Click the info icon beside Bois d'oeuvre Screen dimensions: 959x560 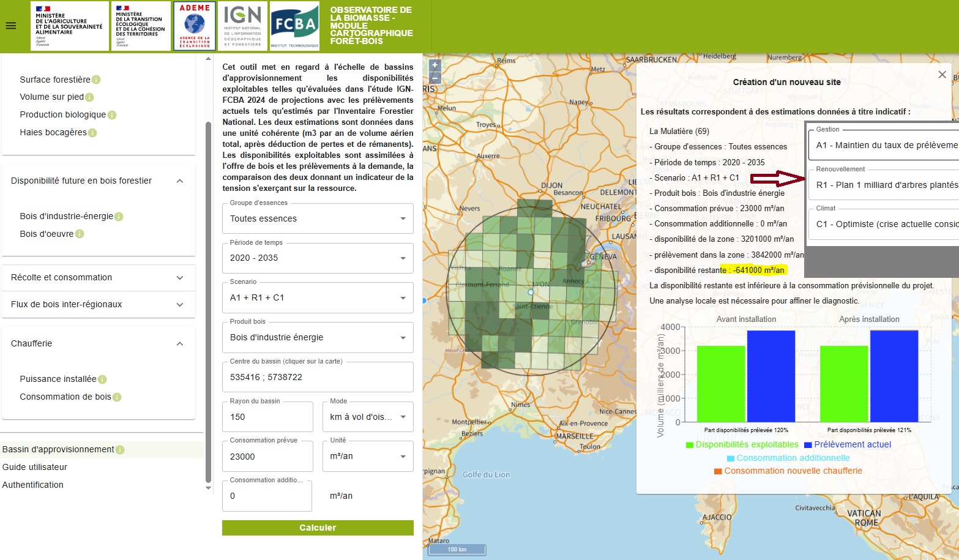80,234
